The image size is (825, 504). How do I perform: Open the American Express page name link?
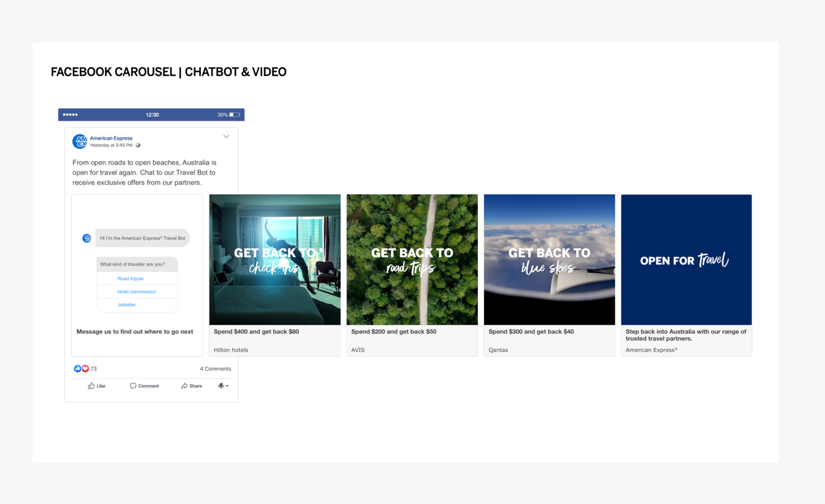(x=111, y=138)
